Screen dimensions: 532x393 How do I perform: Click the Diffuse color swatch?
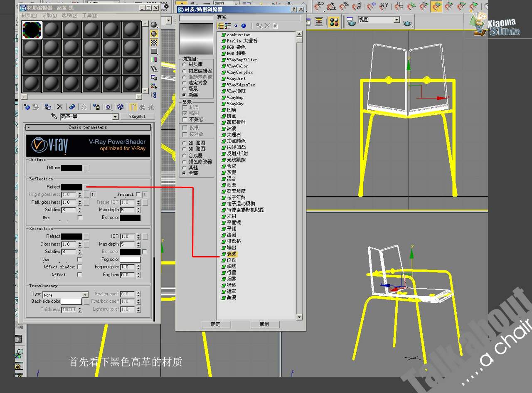[71, 168]
